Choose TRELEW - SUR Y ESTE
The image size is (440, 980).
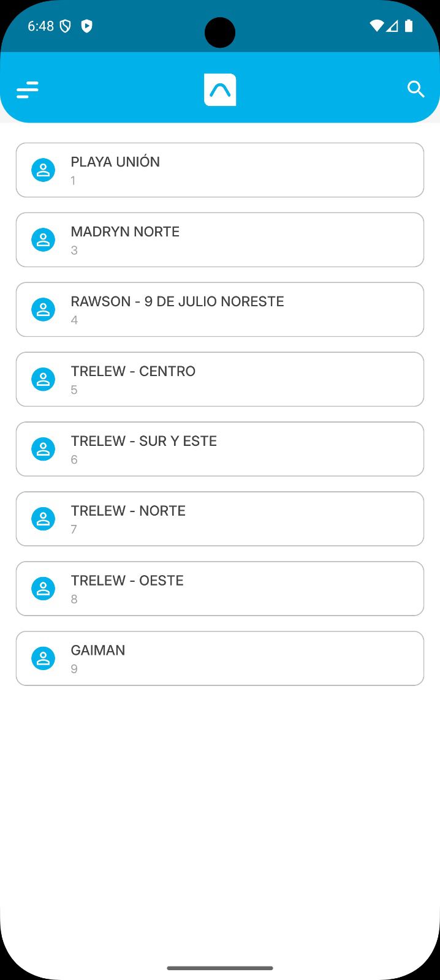click(219, 450)
